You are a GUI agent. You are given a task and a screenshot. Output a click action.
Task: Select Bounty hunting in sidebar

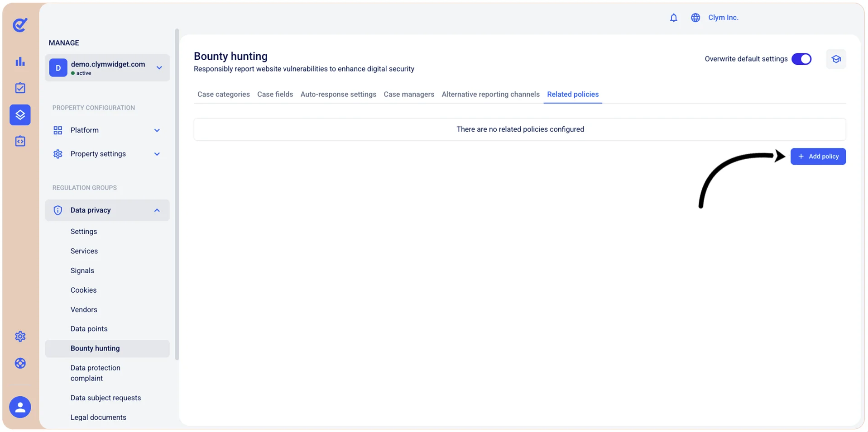tap(107, 349)
